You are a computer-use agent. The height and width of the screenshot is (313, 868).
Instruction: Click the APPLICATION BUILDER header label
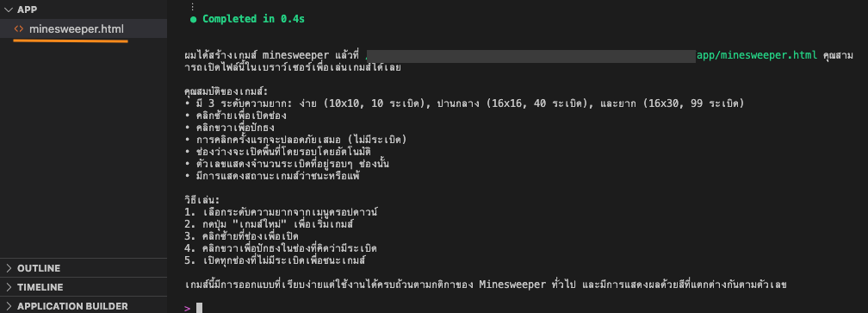tap(72, 306)
